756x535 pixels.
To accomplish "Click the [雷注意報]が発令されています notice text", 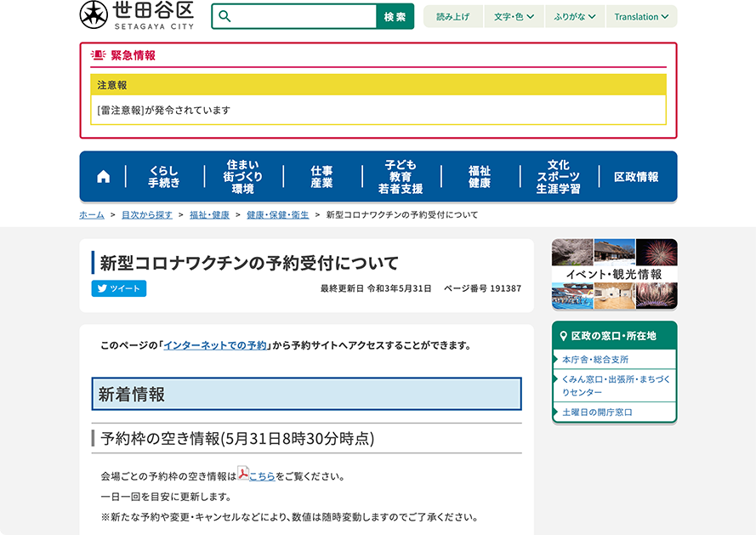I will point(164,110).
